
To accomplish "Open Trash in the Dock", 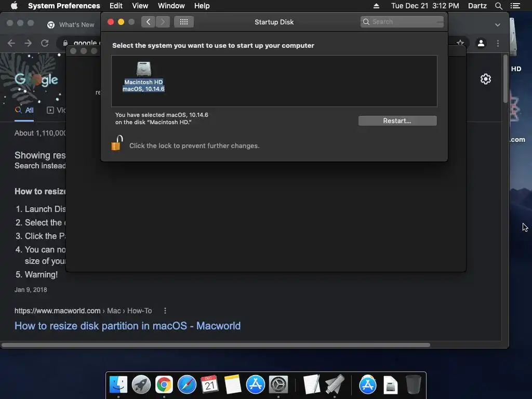I will click(x=413, y=384).
